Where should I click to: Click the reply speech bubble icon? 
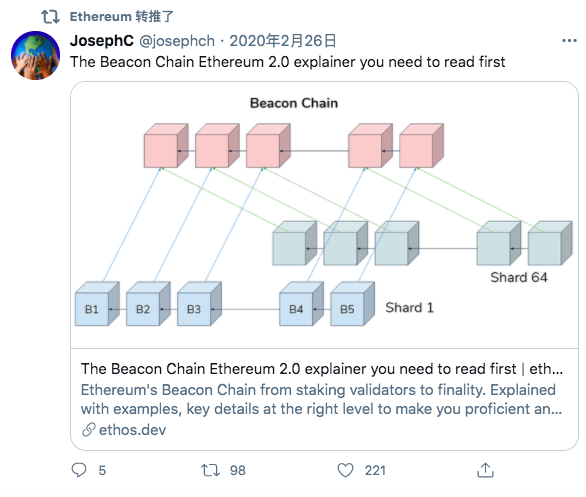tap(79, 470)
